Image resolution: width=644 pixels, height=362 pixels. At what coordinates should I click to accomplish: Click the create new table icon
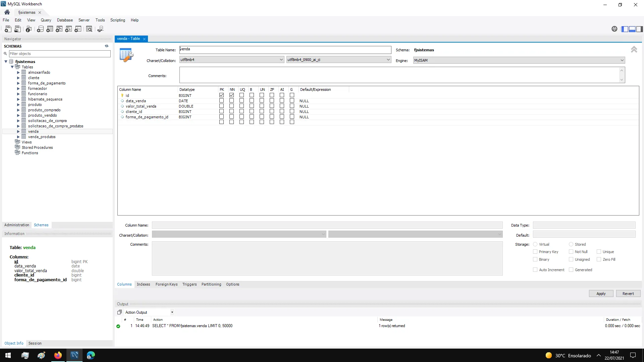point(50,29)
